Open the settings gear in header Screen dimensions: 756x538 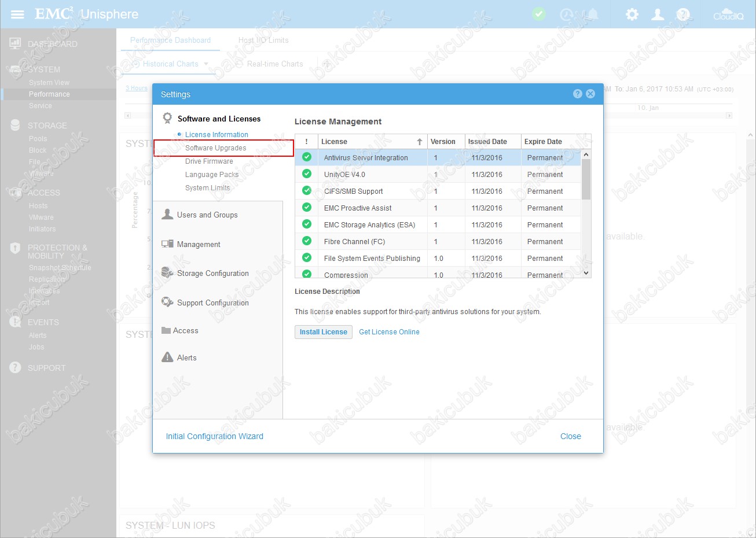tap(632, 14)
